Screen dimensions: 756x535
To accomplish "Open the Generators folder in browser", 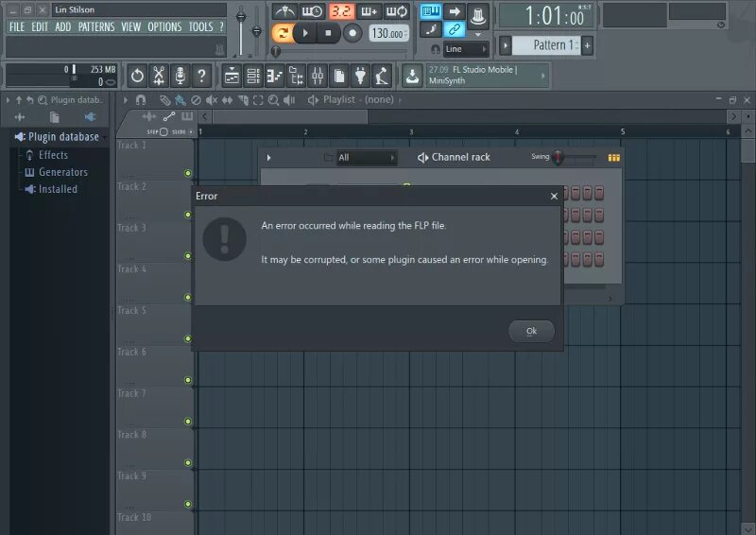I will click(57, 172).
